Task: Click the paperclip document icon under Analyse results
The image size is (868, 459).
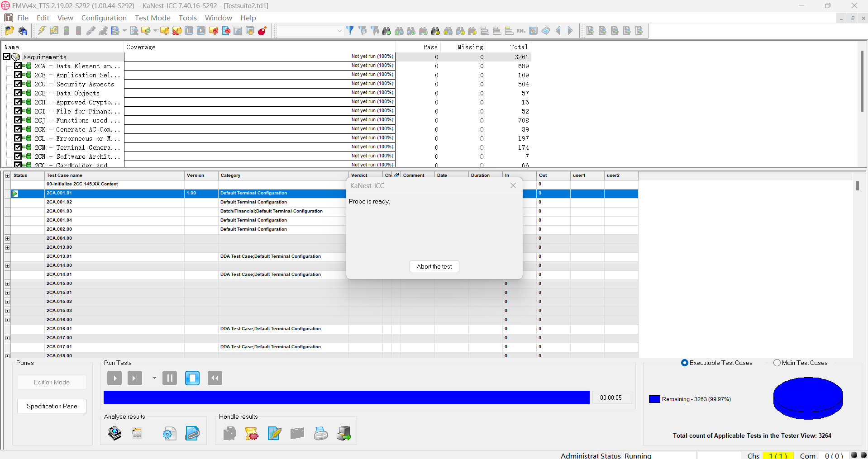Action: point(192,433)
